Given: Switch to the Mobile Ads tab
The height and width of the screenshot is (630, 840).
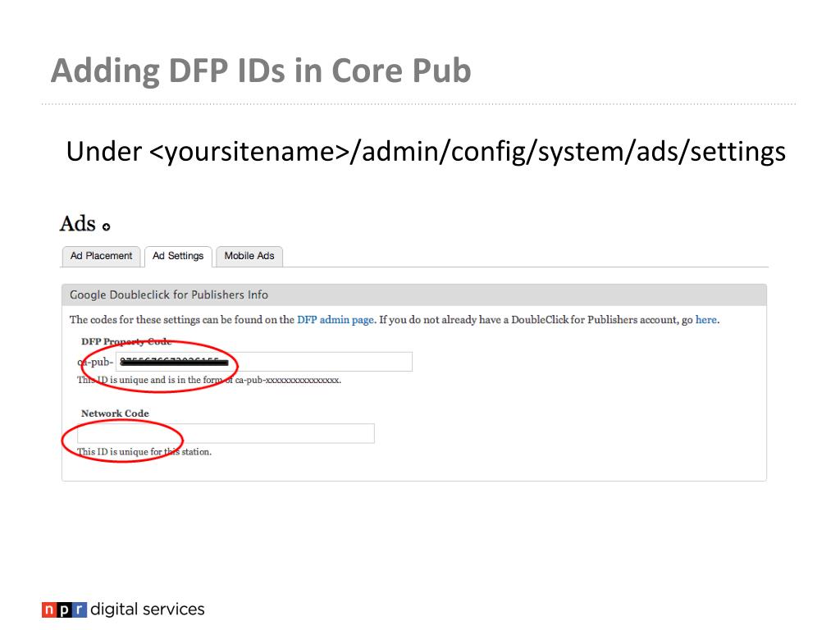Looking at the screenshot, I should (x=249, y=256).
